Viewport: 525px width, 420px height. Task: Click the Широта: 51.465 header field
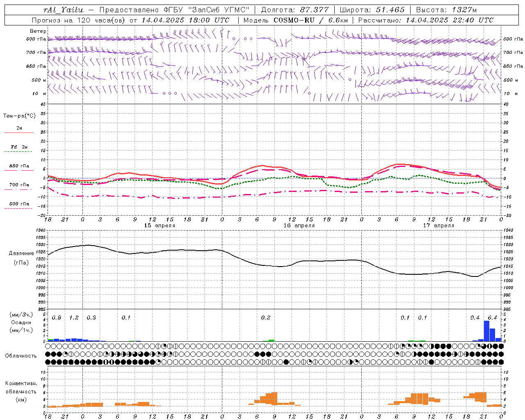372,10
